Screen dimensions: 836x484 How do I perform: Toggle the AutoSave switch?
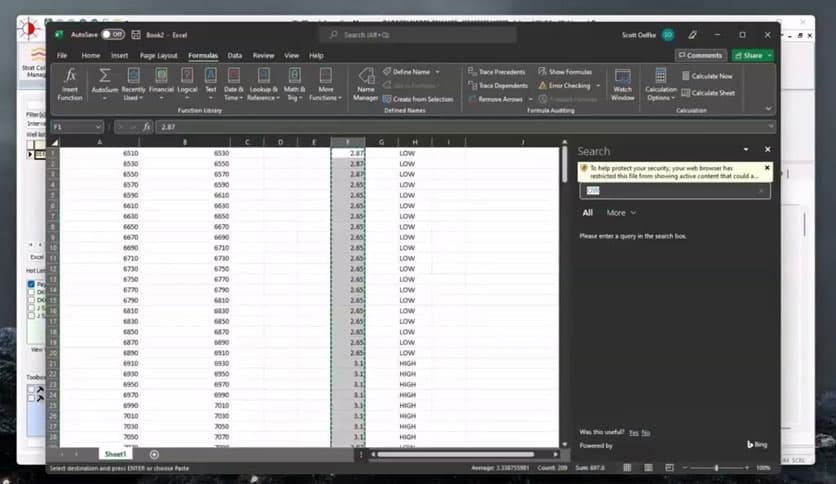(112, 35)
